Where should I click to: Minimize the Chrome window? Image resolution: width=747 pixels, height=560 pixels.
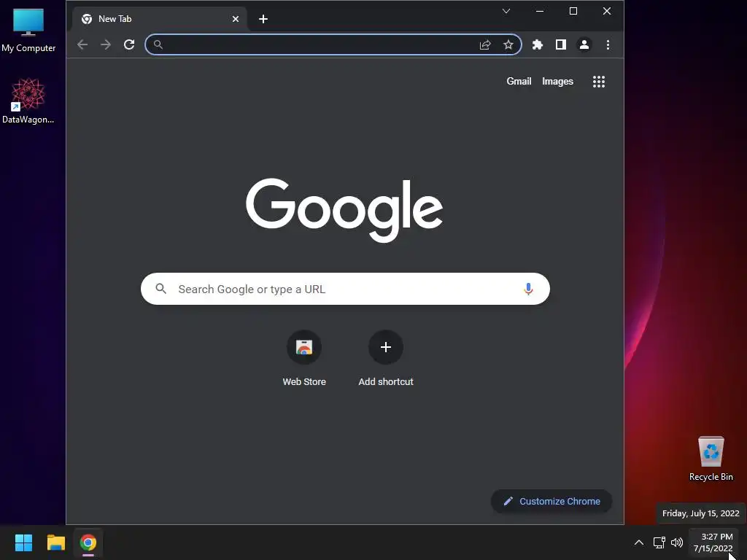pyautogui.click(x=540, y=11)
